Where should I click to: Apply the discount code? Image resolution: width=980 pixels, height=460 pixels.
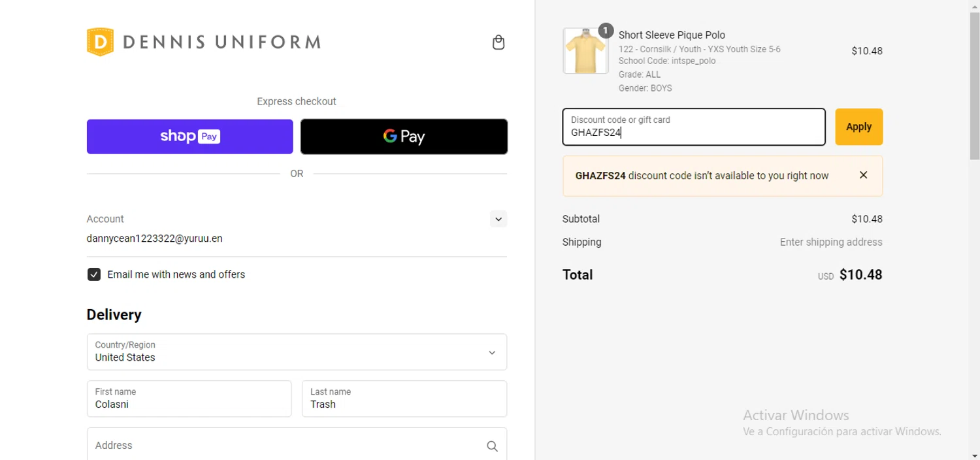pos(858,127)
